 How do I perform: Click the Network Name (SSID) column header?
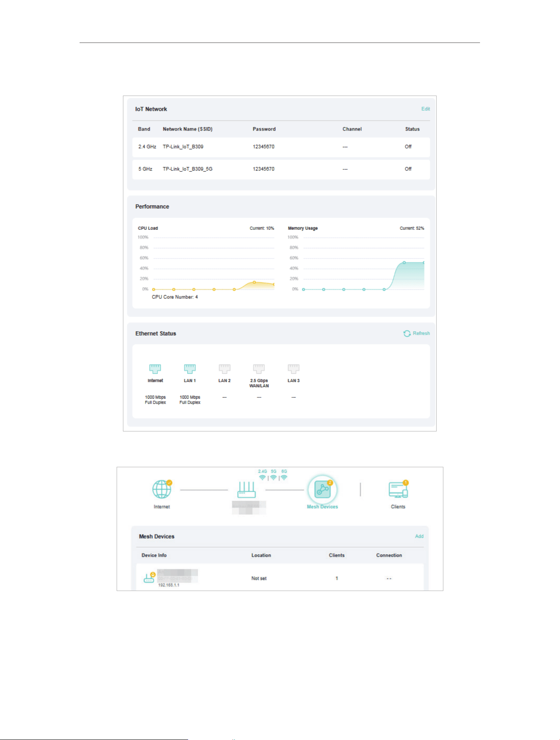click(188, 129)
